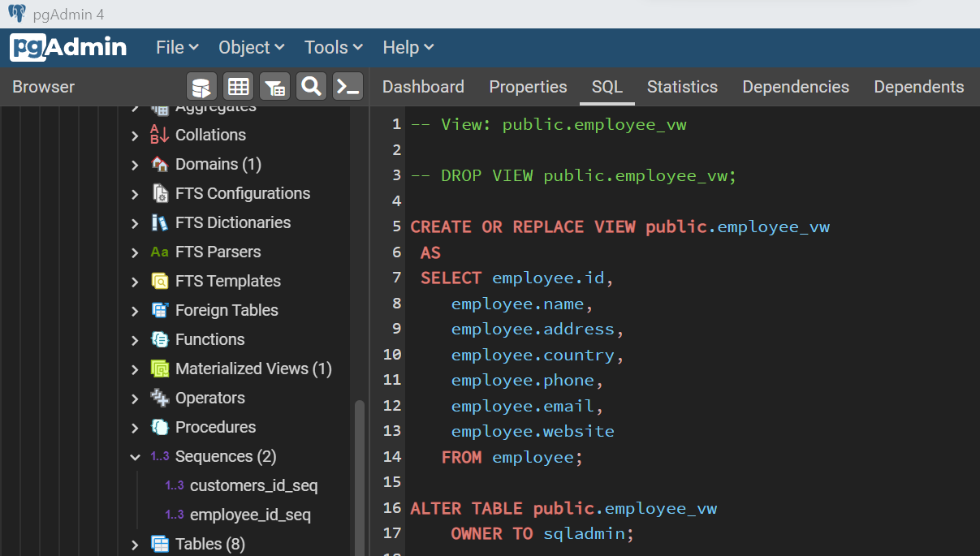Open the Query Tool database icon
The width and height of the screenshot is (980, 556).
pos(201,86)
